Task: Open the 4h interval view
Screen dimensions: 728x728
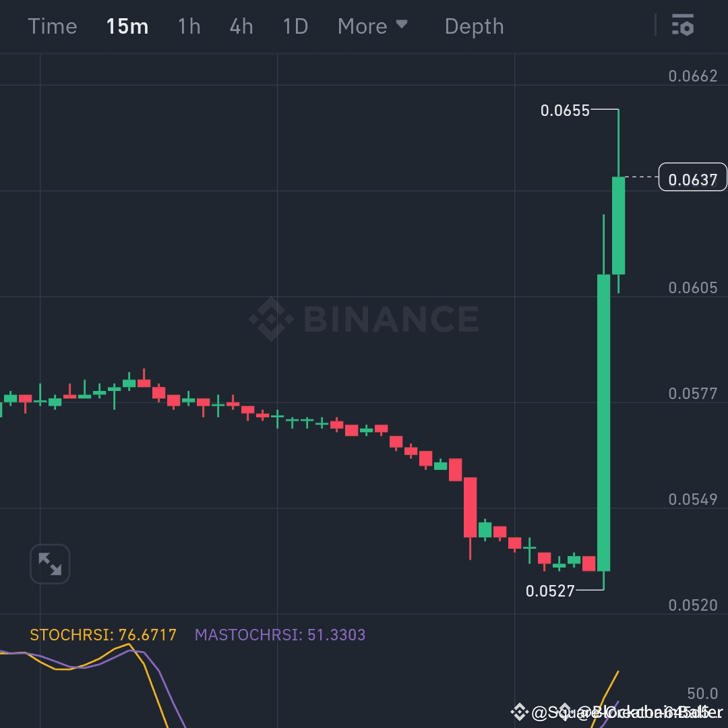Action: click(x=241, y=26)
